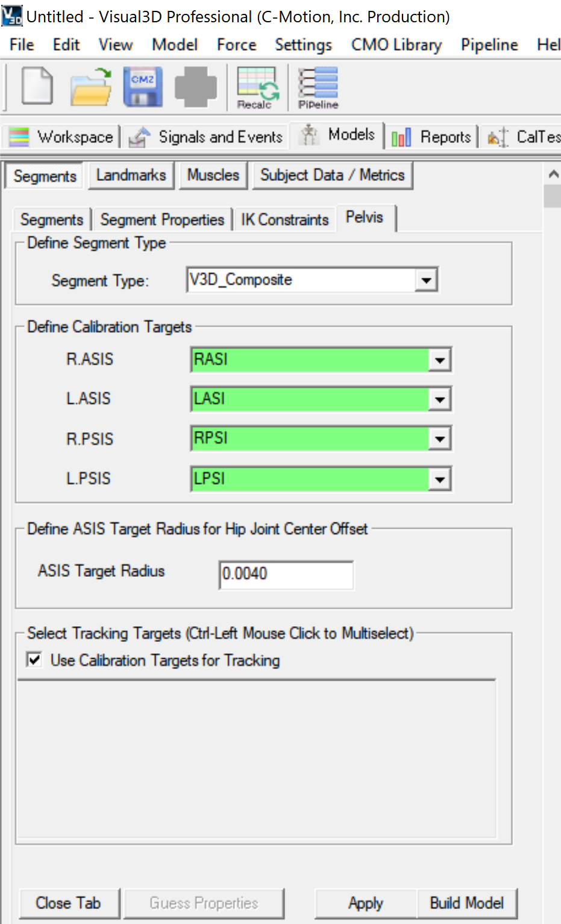Switch to Signals and Events view
Viewport: 561px width, 924px height.
[x=206, y=137]
